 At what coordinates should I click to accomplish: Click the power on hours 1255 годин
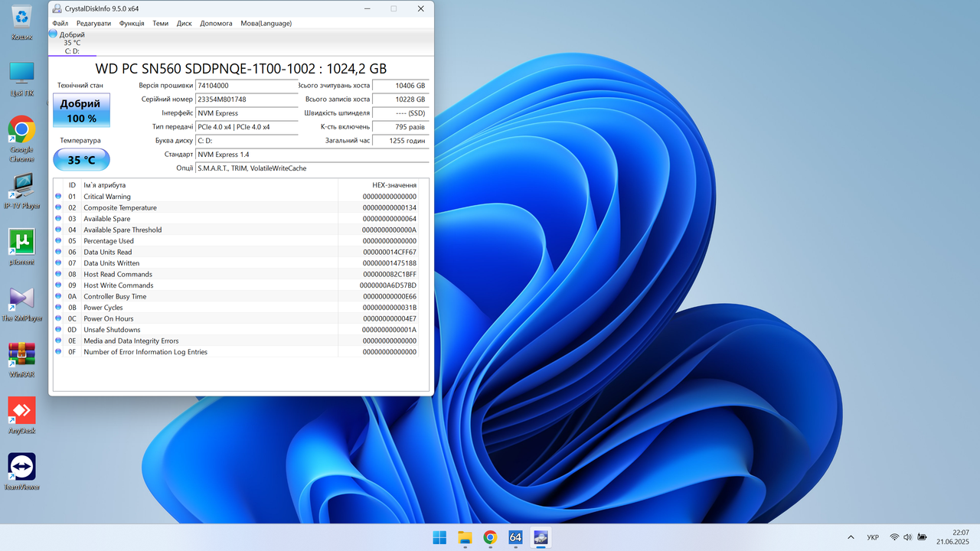point(400,141)
